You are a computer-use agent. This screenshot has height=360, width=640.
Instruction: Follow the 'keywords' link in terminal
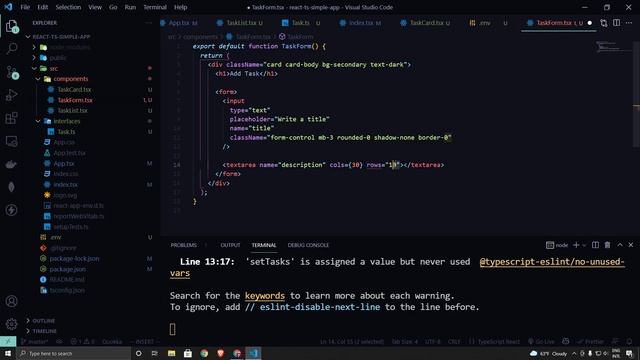tap(264, 296)
